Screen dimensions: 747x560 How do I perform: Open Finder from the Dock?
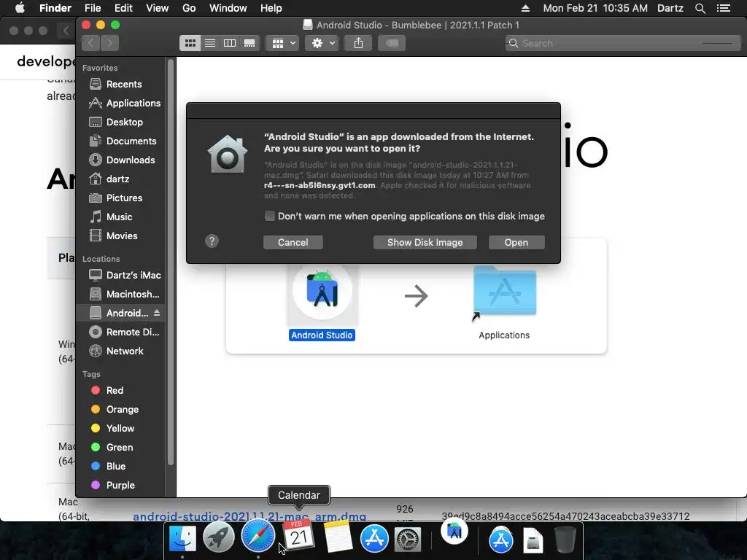coord(182,539)
